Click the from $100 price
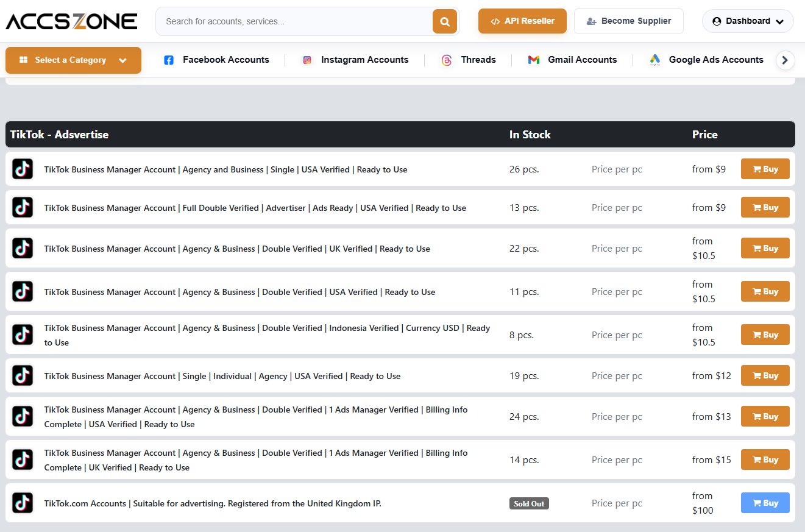The height and width of the screenshot is (532, 805). pyautogui.click(x=703, y=503)
